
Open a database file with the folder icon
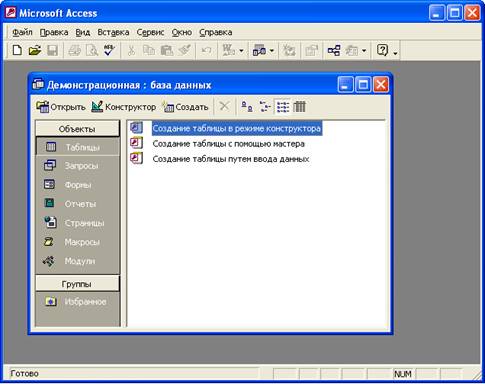[35, 50]
